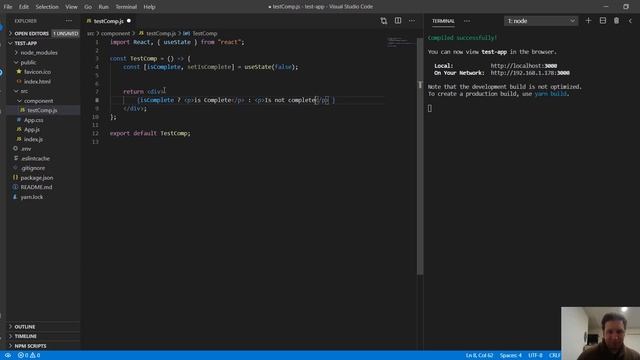
Task: Click the JS icon beside index.js
Action: point(19,139)
